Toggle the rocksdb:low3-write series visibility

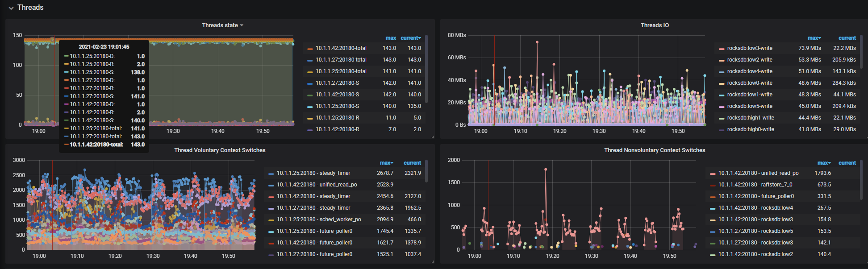[749, 48]
